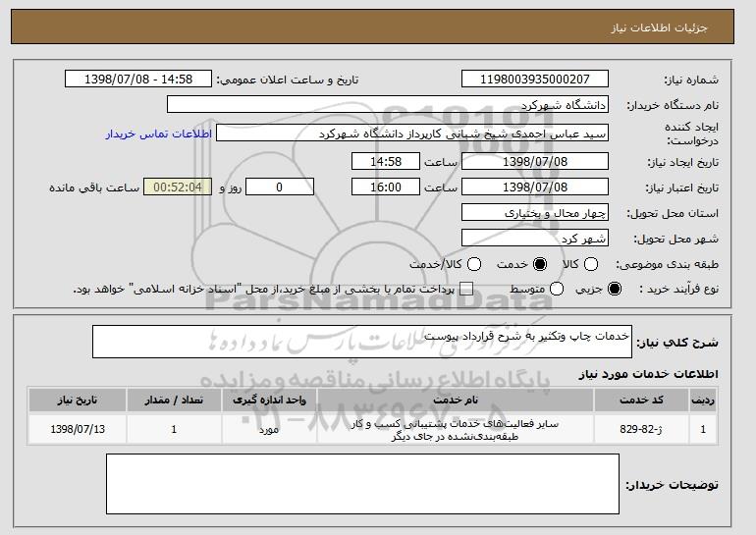Click the تاریخ نیاز column header
The image size is (756, 535).
pyautogui.click(x=78, y=401)
